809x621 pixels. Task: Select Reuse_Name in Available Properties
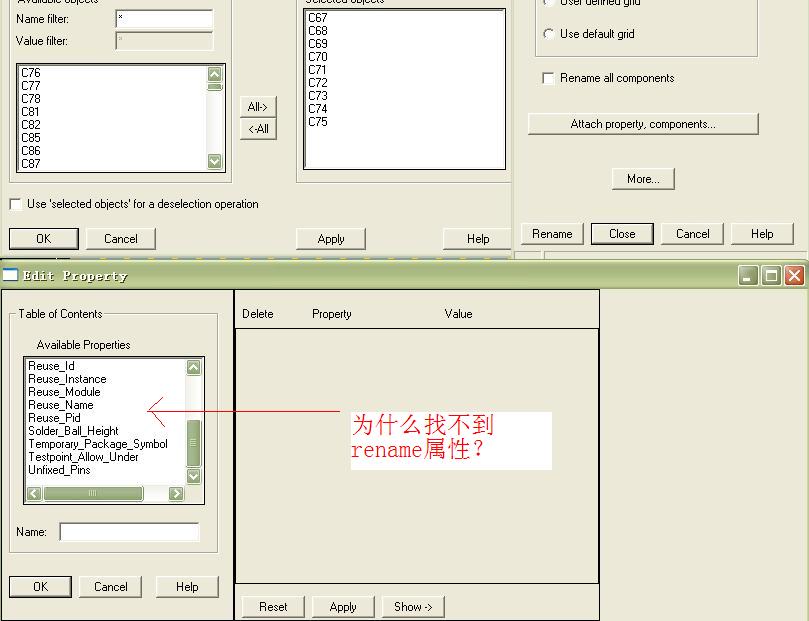[61, 405]
